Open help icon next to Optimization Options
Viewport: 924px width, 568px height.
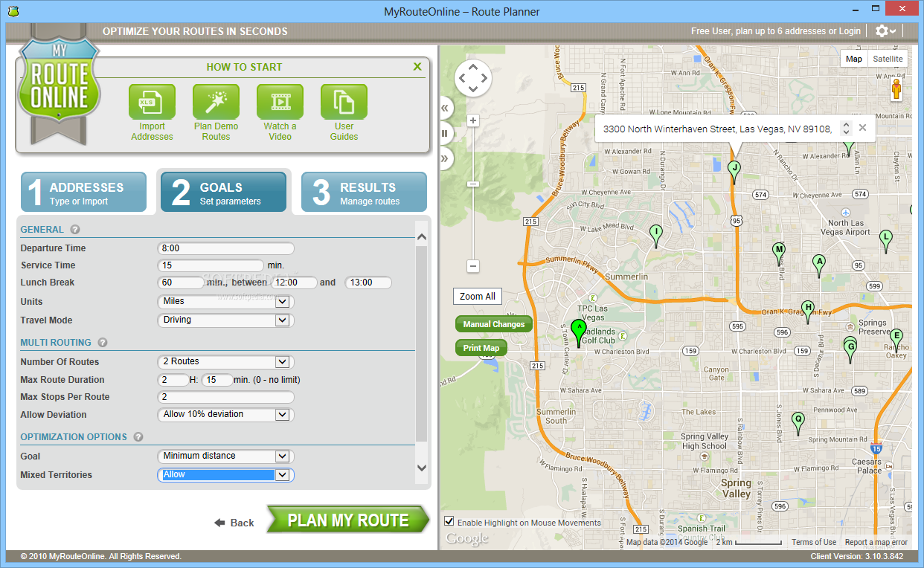(138, 437)
